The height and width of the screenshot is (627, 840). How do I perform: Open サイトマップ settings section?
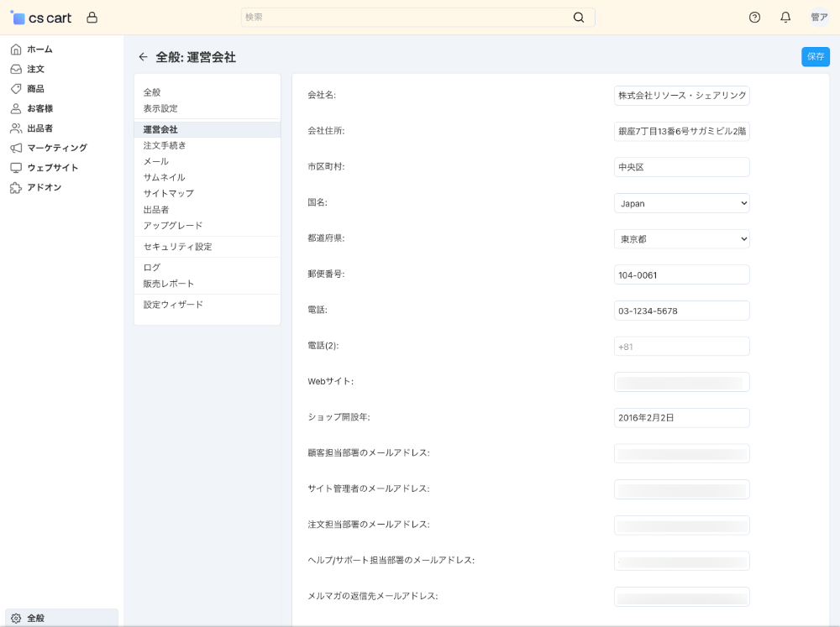(168, 193)
